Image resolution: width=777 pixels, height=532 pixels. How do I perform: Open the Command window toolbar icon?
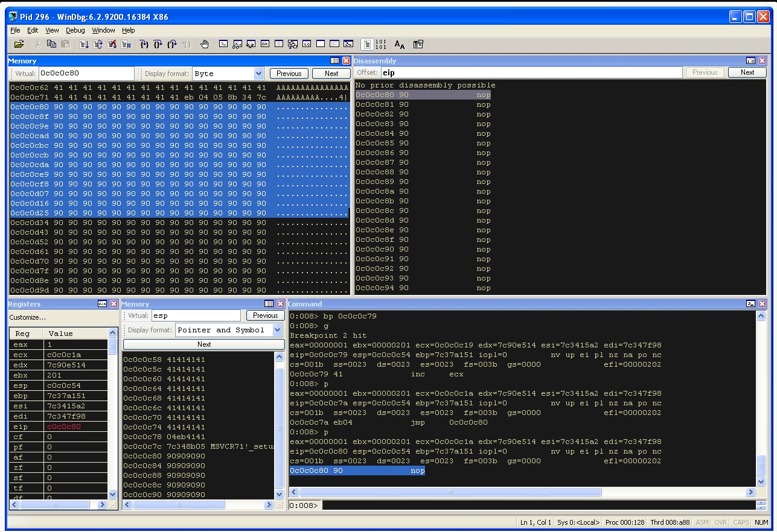pyautogui.click(x=223, y=44)
